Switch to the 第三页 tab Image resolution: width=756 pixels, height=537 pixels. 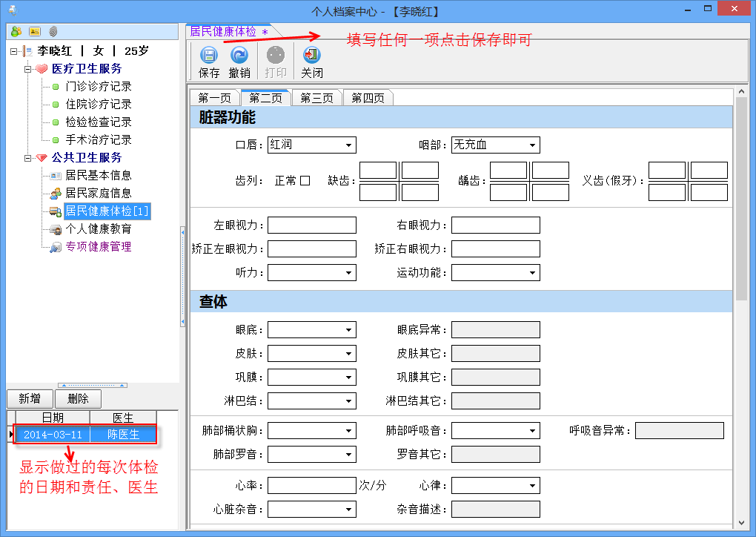[x=316, y=98]
